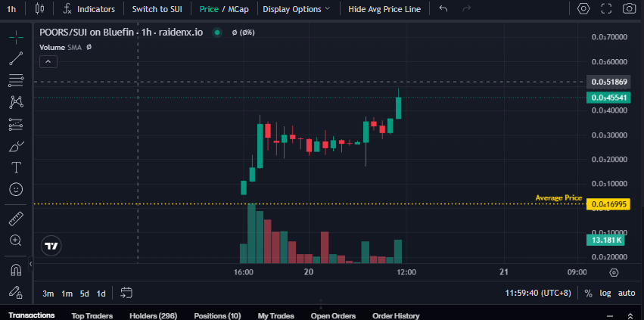Open the Indicators panel

(x=89, y=8)
